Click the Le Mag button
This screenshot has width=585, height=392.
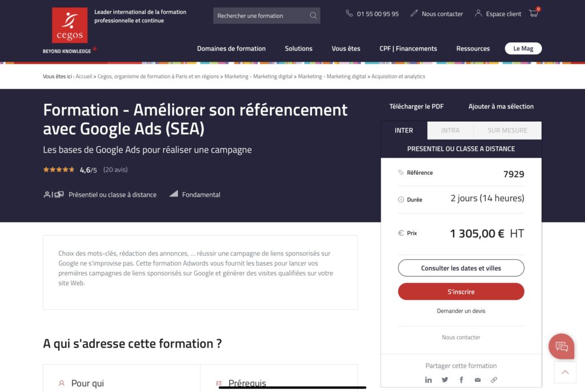[523, 49]
